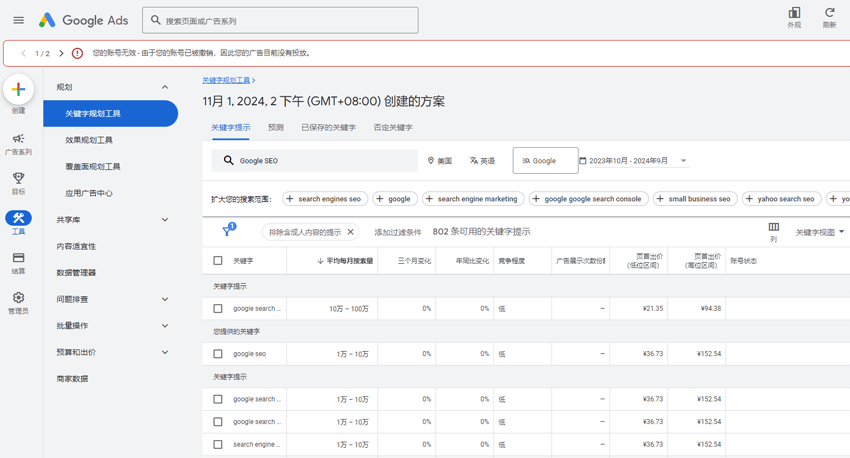
Task: Click the 竞争程度 column header
Action: pyautogui.click(x=512, y=261)
